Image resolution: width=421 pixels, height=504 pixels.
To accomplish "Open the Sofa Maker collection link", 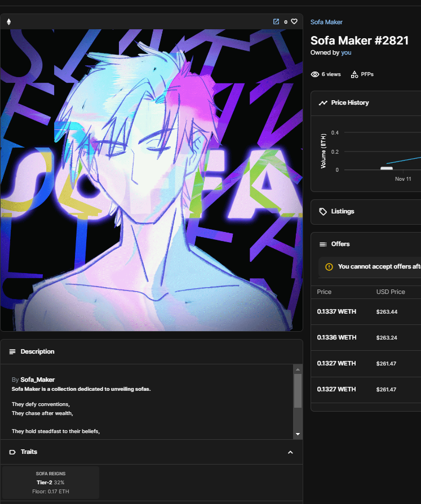I will [326, 22].
